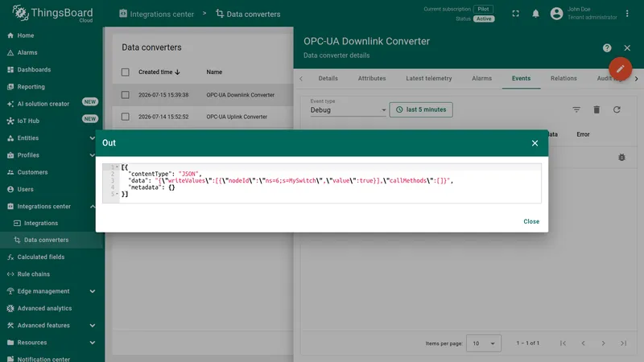The width and height of the screenshot is (644, 362).
Task: Toggle select-all checkbox in Data converters
Action: click(126, 72)
